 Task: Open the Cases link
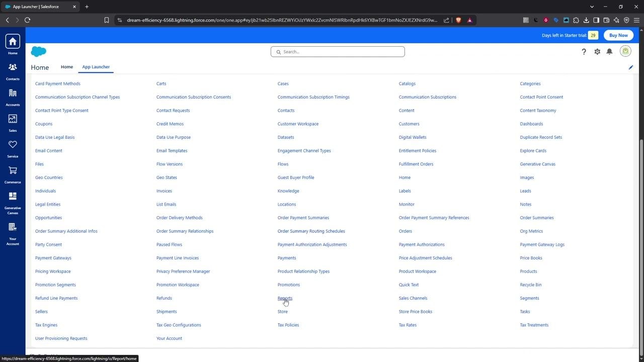pos(283,83)
